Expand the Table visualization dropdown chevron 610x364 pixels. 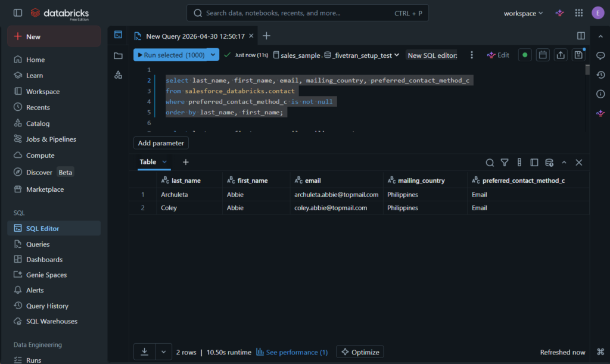pos(164,162)
